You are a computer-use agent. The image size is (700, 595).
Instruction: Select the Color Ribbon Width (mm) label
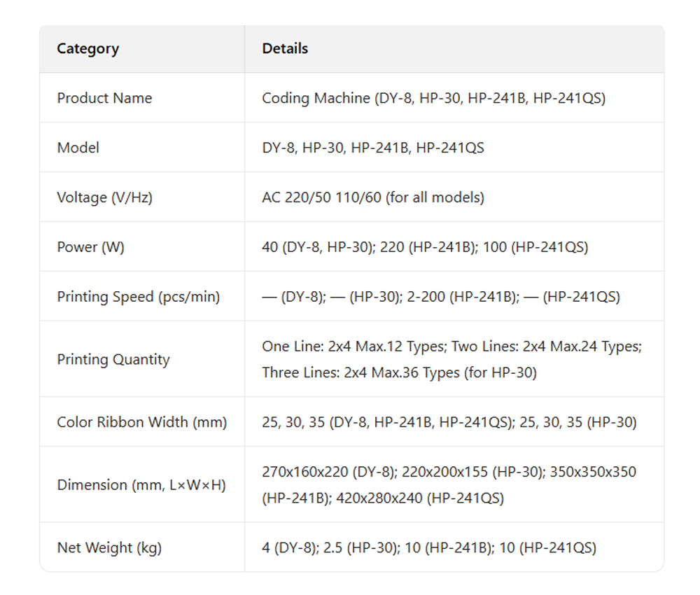tap(142, 422)
